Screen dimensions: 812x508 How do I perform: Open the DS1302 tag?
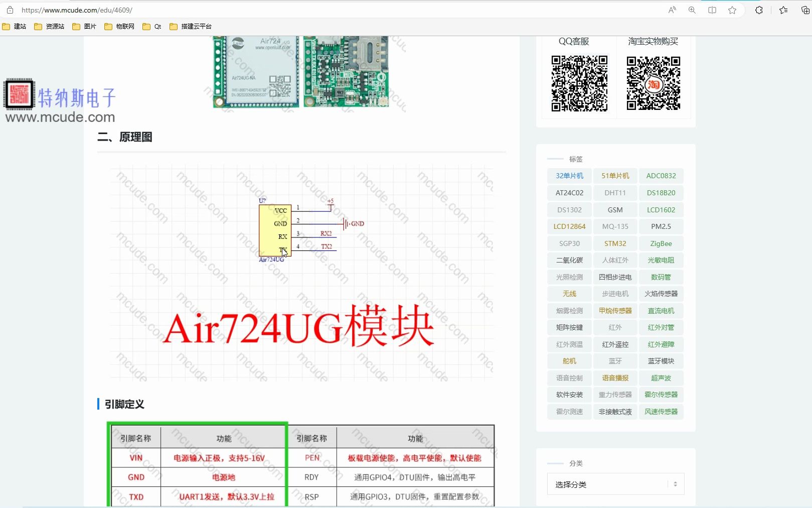[x=569, y=210]
